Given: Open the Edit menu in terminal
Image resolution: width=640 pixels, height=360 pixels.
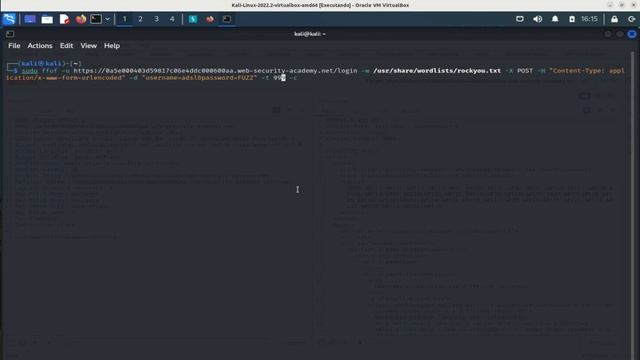Looking at the screenshot, I should pyautogui.click(x=67, y=46).
